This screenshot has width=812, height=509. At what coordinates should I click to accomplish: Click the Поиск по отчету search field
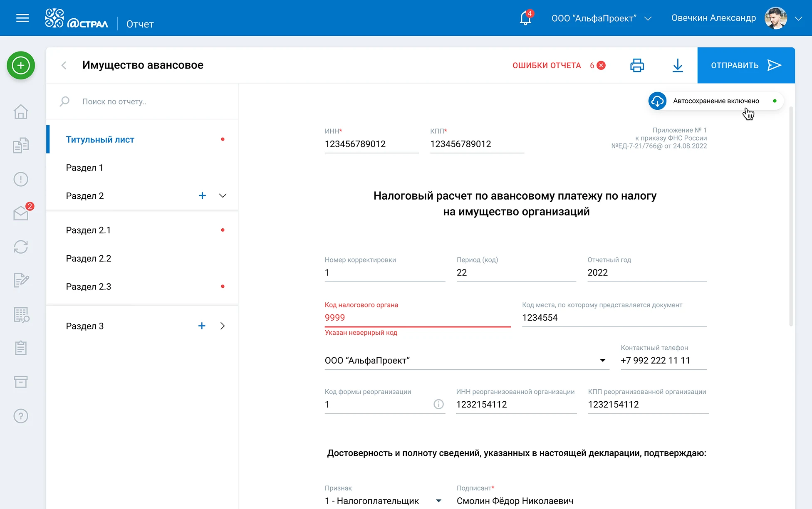pos(142,101)
